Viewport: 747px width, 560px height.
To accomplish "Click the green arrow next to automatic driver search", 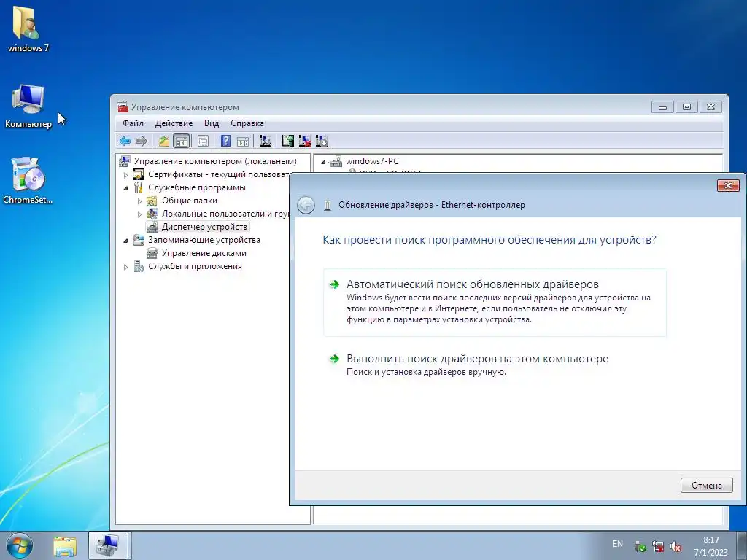I will pyautogui.click(x=334, y=285).
